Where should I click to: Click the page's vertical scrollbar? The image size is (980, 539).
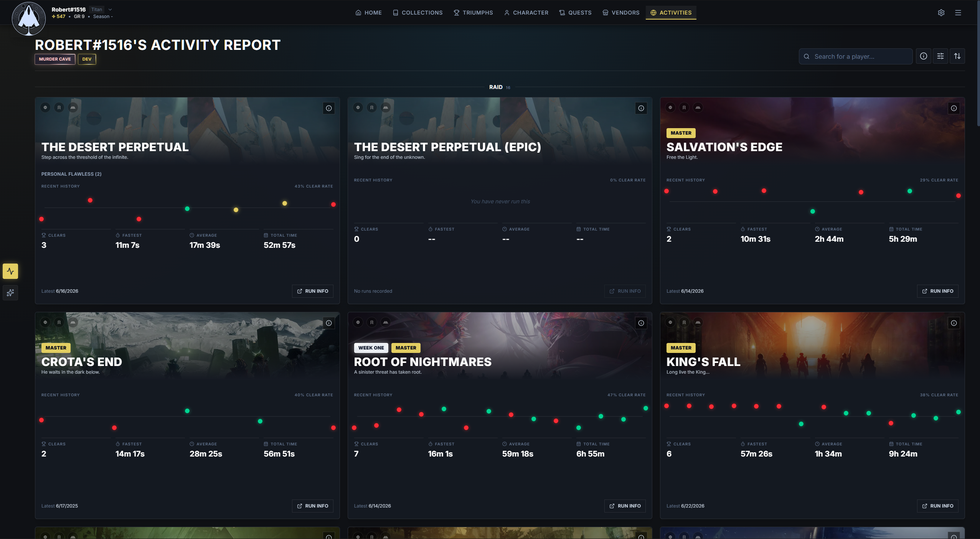pos(978,63)
